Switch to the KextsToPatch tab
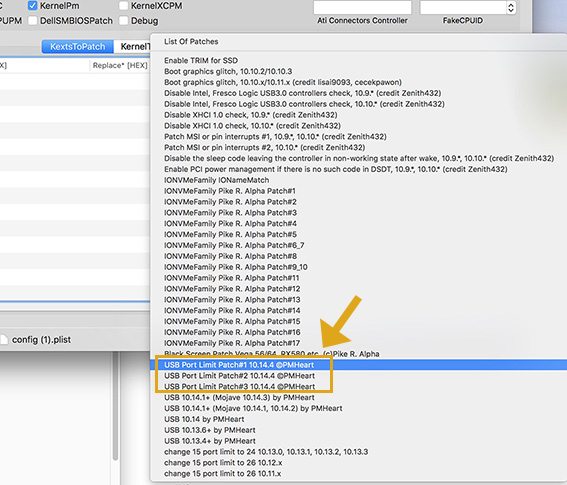The height and width of the screenshot is (485, 567). point(77,47)
